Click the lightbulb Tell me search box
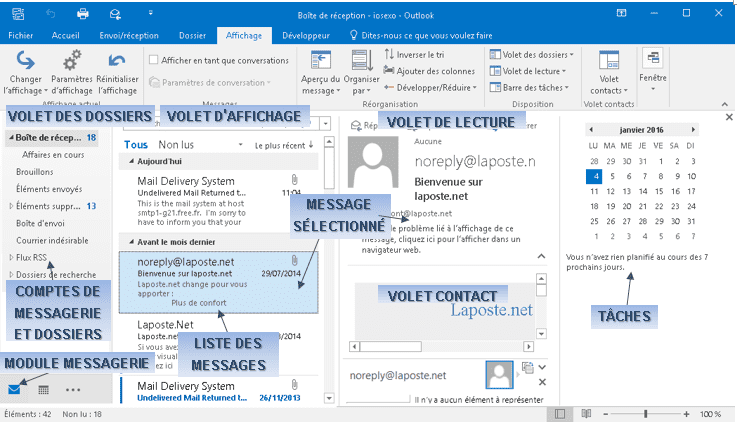This screenshot has width=737, height=424. point(422,36)
